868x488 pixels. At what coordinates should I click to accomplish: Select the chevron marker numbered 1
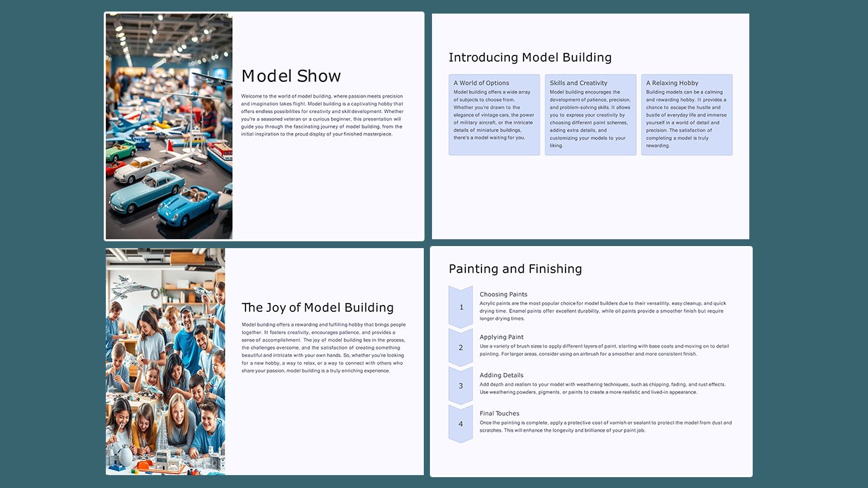(x=460, y=307)
